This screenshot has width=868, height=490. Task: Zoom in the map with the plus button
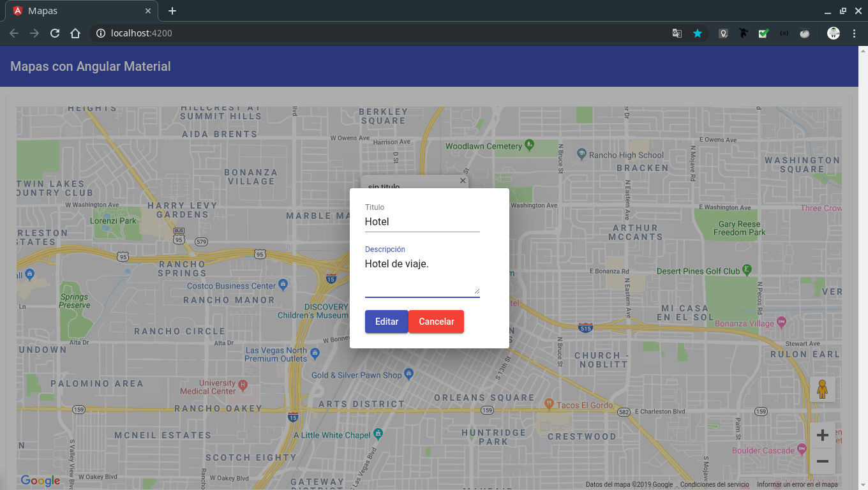tap(823, 435)
